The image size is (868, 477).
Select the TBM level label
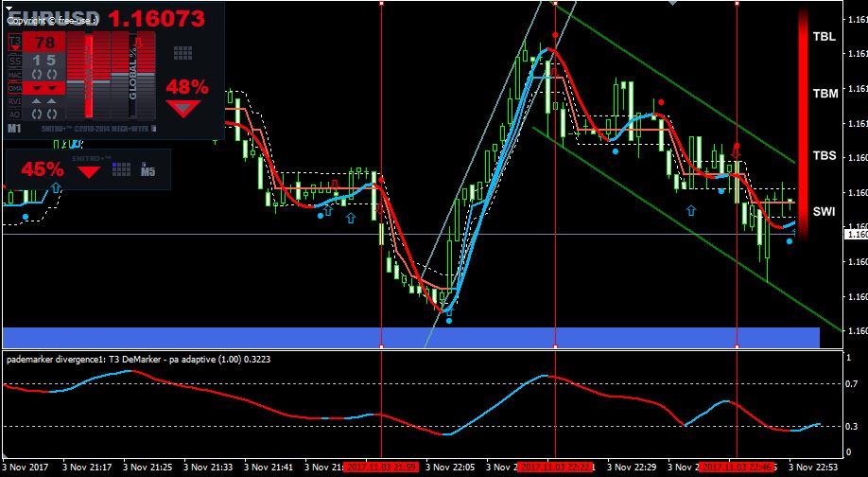click(x=825, y=94)
